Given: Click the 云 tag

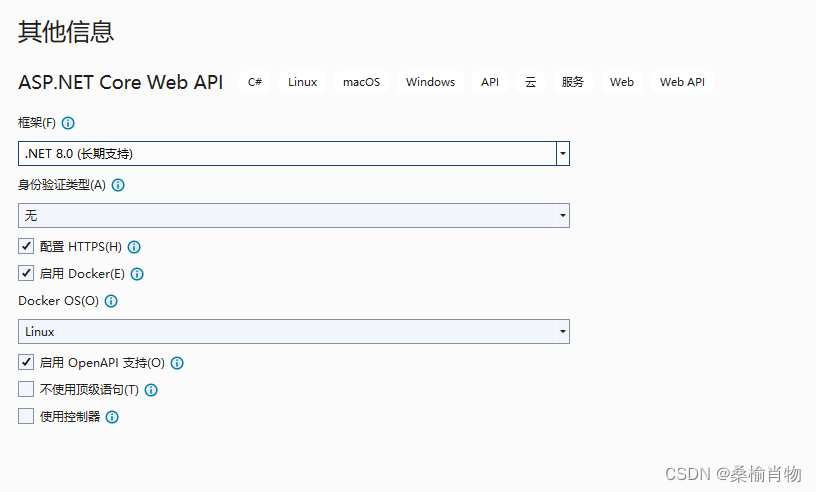Looking at the screenshot, I should click(530, 82).
